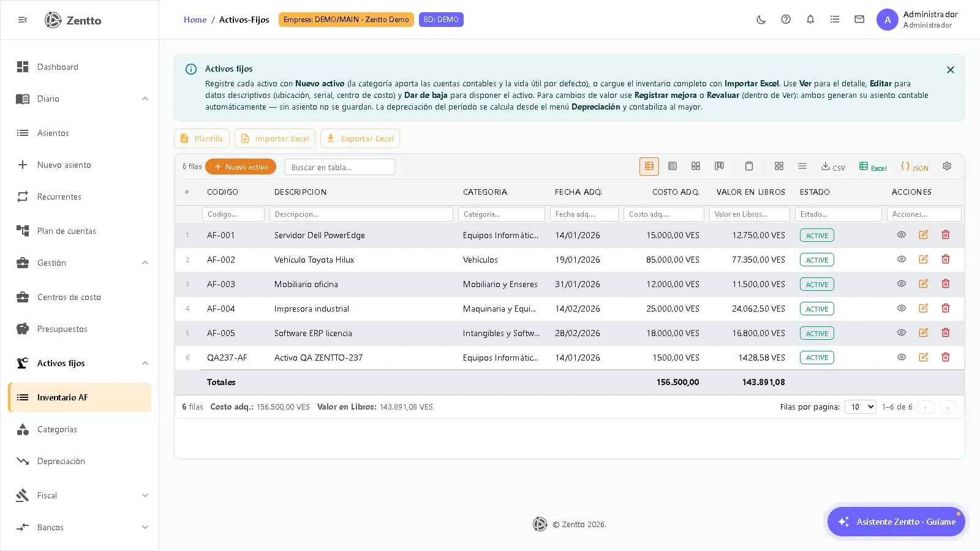Go to Home breadcrumb link
Viewport: 980px width, 551px height.
[x=195, y=20]
